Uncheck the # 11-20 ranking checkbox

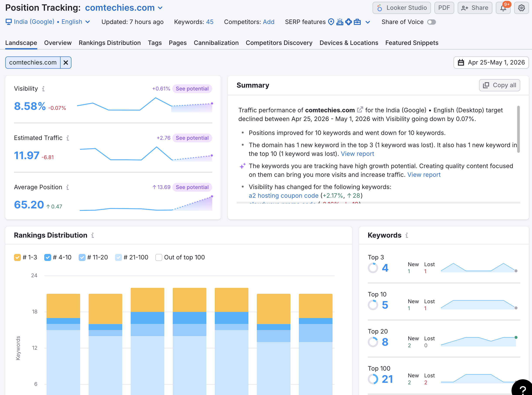[82, 257]
